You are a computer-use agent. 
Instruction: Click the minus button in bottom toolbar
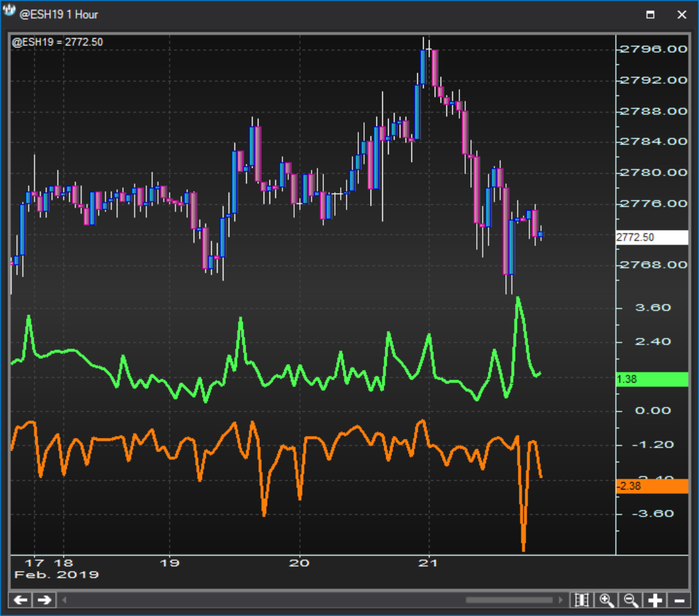[x=680, y=600]
